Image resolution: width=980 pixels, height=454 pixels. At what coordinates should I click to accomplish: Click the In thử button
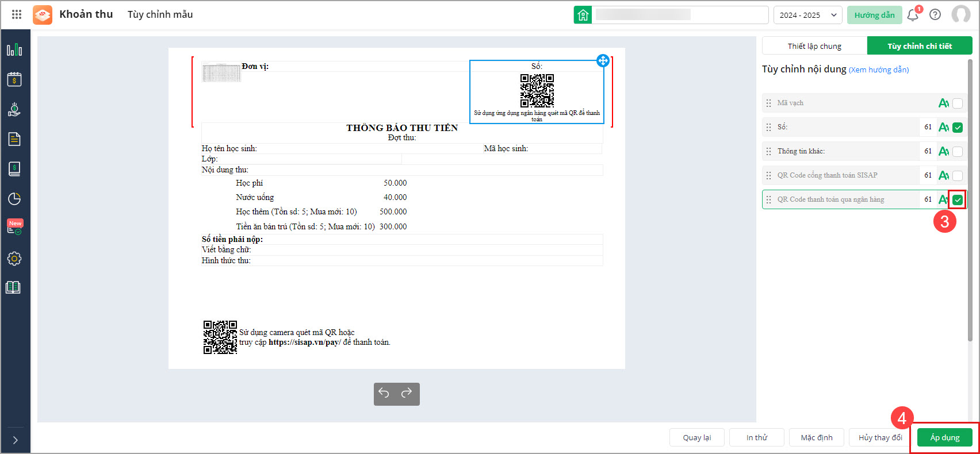757,437
